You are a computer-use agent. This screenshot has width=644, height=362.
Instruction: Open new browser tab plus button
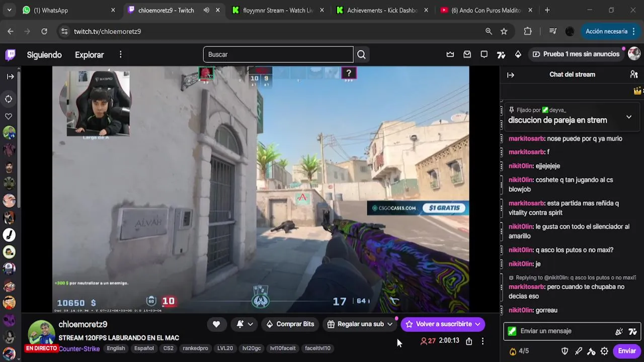[547, 10]
